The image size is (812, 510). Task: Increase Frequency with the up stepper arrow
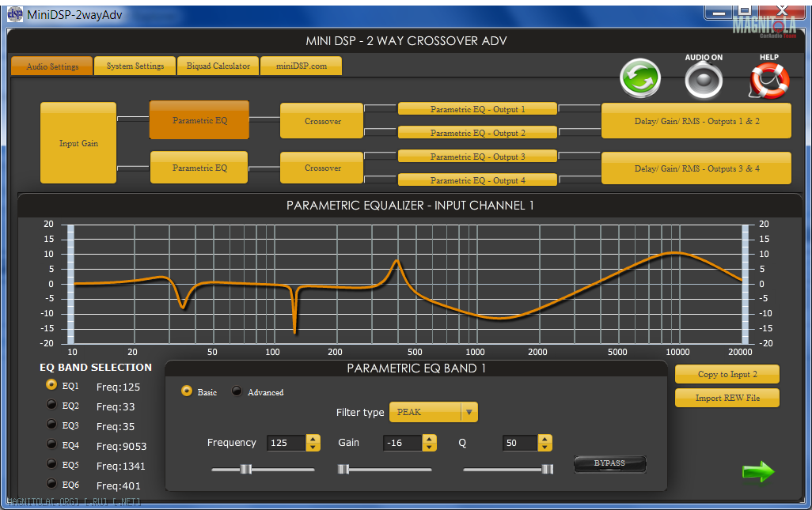coord(313,439)
